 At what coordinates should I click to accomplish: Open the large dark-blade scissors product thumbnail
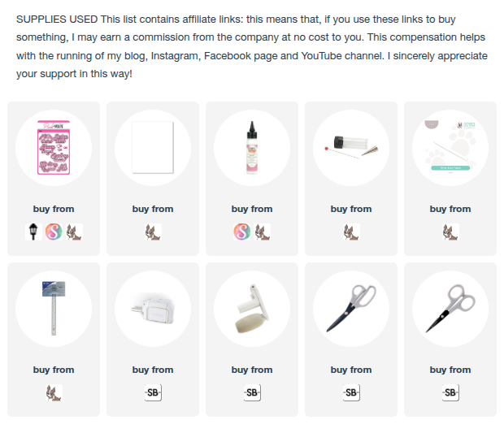point(351,309)
